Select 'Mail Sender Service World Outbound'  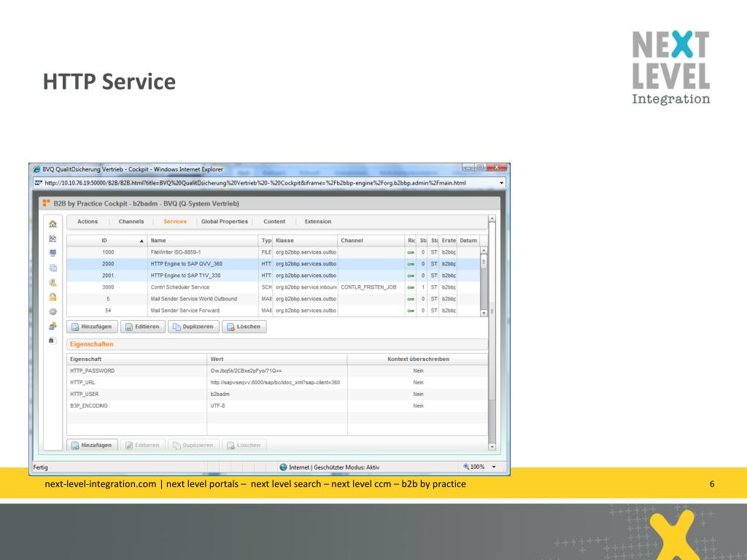274,299
